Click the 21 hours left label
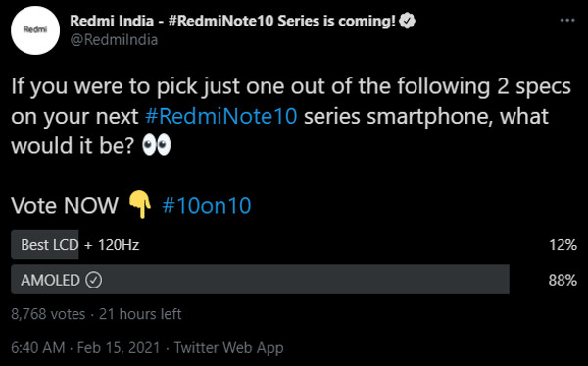The height and width of the screenshot is (366, 588). click(140, 314)
